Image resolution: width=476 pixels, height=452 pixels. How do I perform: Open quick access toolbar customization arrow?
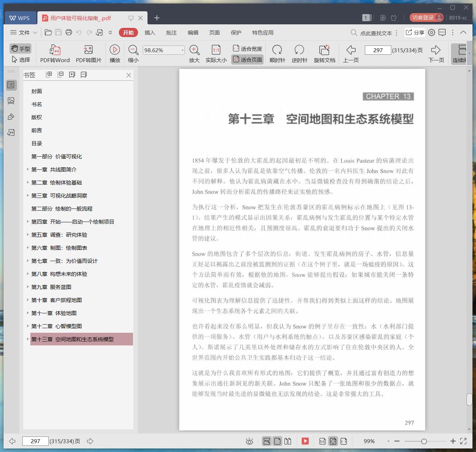click(x=110, y=32)
